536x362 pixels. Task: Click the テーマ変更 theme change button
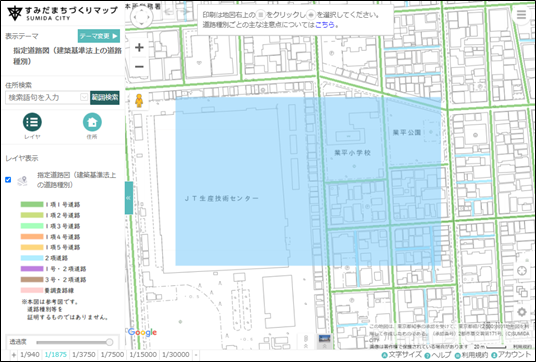pyautogui.click(x=99, y=36)
